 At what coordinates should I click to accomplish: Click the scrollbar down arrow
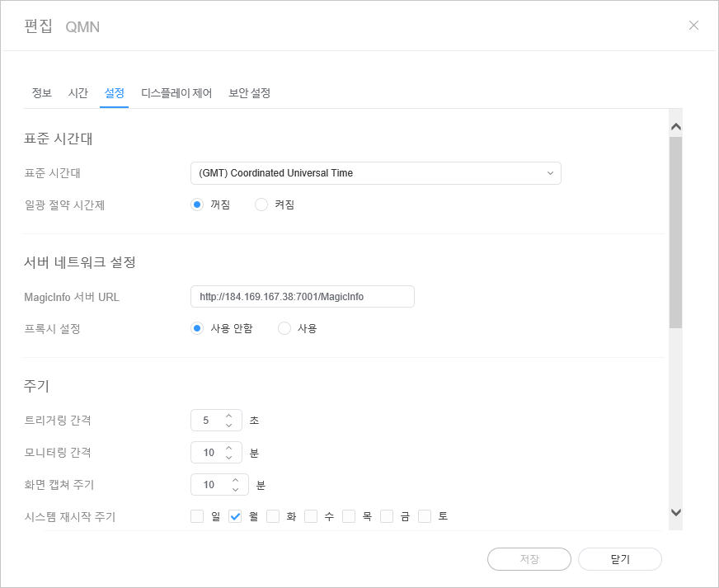tap(675, 512)
